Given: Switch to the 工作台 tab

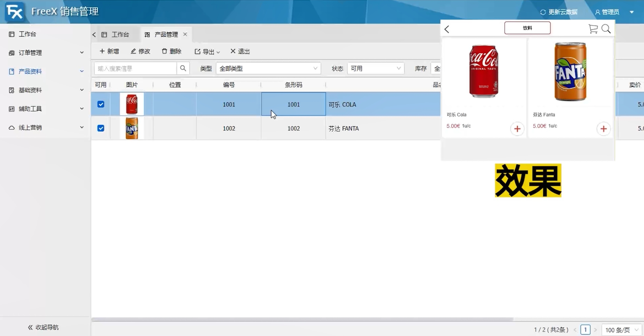Looking at the screenshot, I should tap(116, 35).
